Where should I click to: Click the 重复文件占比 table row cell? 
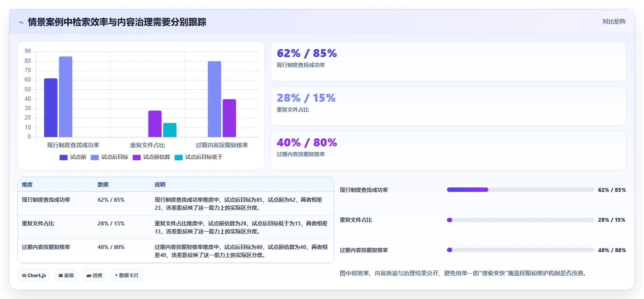point(38,224)
